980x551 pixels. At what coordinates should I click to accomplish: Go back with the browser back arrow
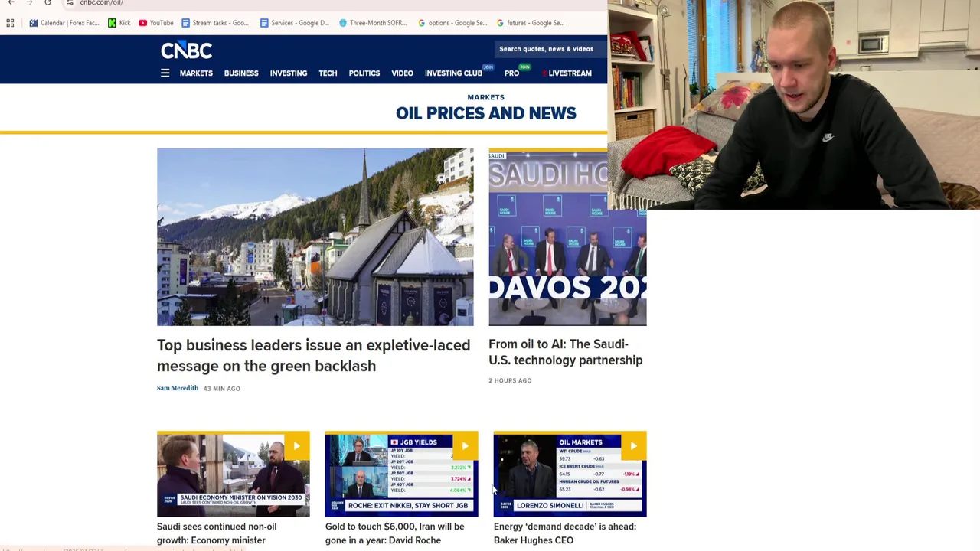pos(11,2)
